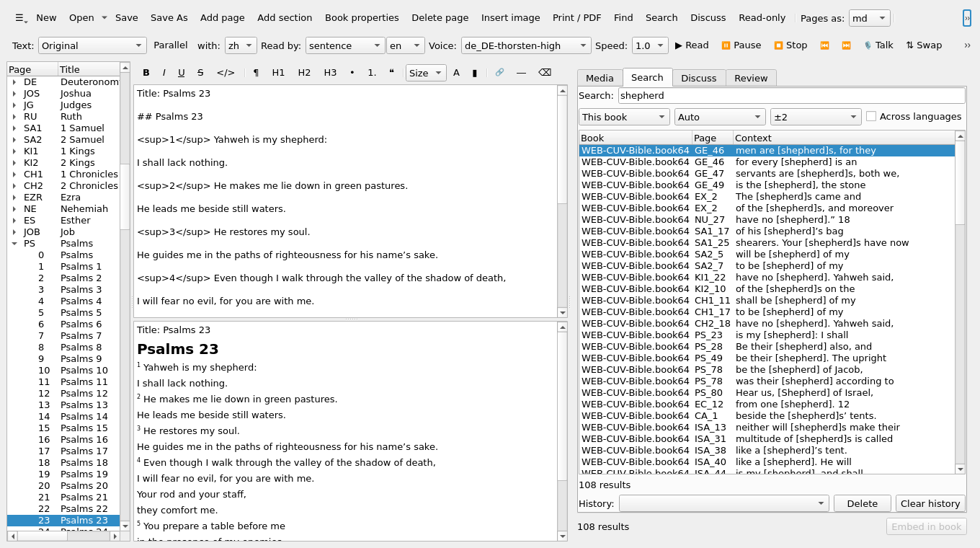The width and height of the screenshot is (980, 548).
Task: Choose text color with A icon
Action: pyautogui.click(x=456, y=73)
